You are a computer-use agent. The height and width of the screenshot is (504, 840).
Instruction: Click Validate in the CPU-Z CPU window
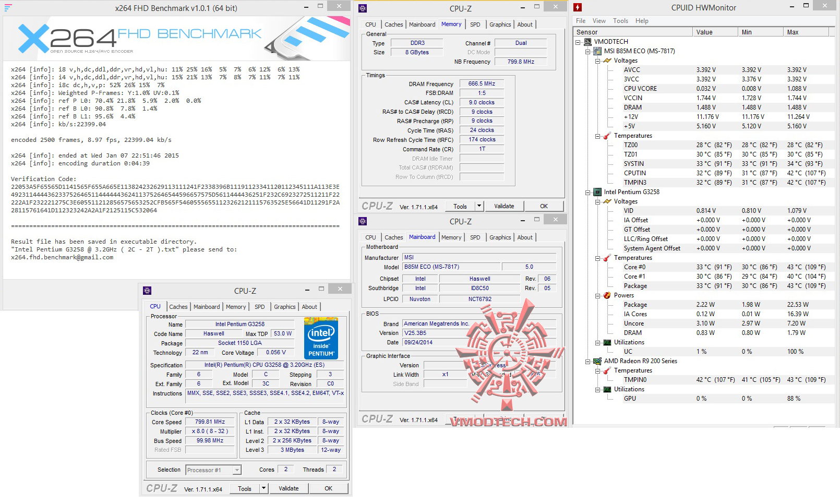[x=289, y=488]
